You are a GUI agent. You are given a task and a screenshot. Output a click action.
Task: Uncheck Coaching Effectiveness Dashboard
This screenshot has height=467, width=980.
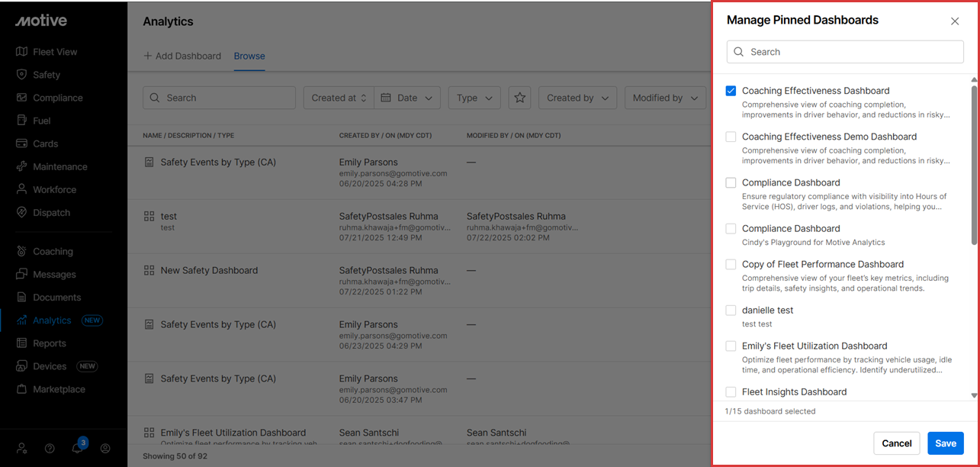tap(731, 91)
